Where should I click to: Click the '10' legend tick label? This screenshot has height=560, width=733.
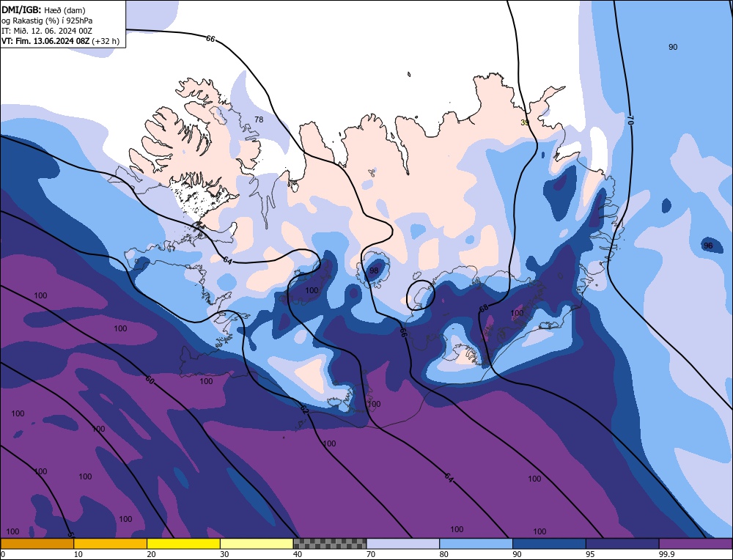click(78, 554)
